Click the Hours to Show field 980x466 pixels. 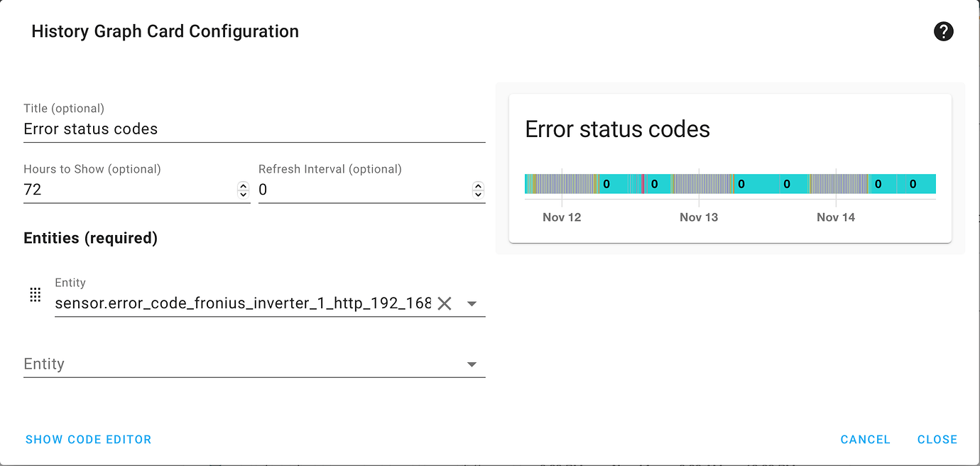[128, 190]
